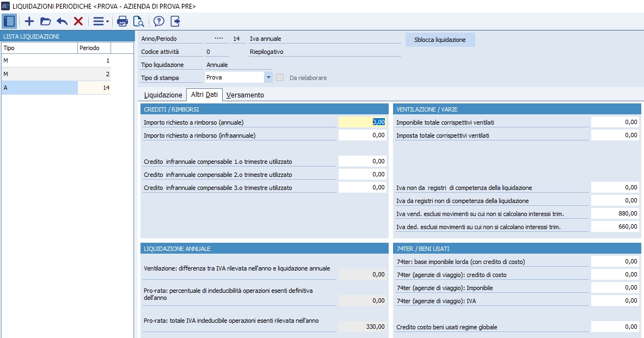
Task: Open the hamburger menu dropdown in toolbar
Action: (x=101, y=21)
